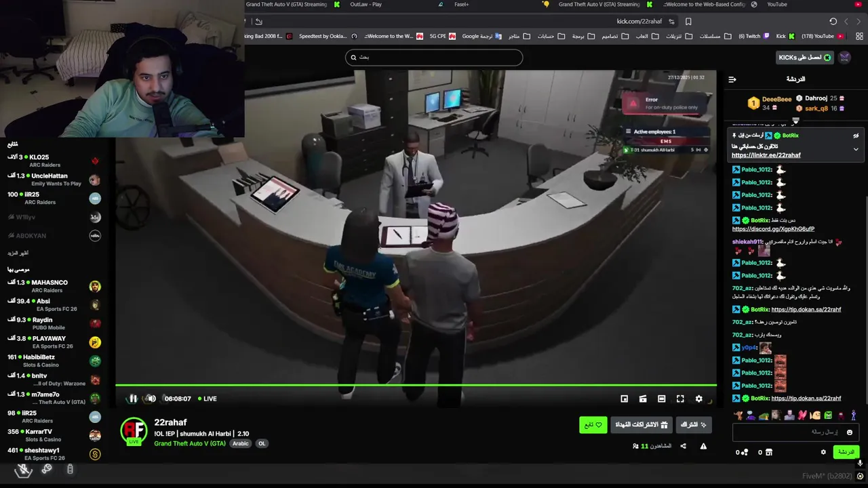The width and height of the screenshot is (868, 488).
Task: Open gifted subscriptions button
Action: [642, 425]
